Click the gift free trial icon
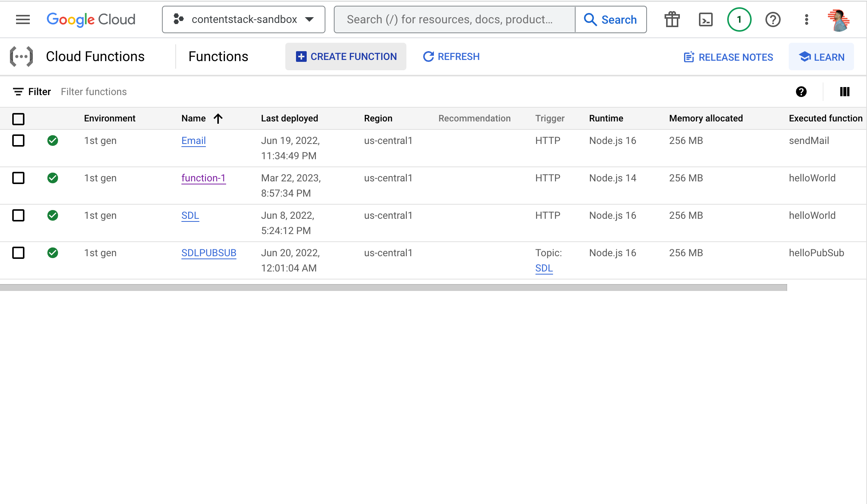The height and width of the screenshot is (504, 867). point(672,19)
